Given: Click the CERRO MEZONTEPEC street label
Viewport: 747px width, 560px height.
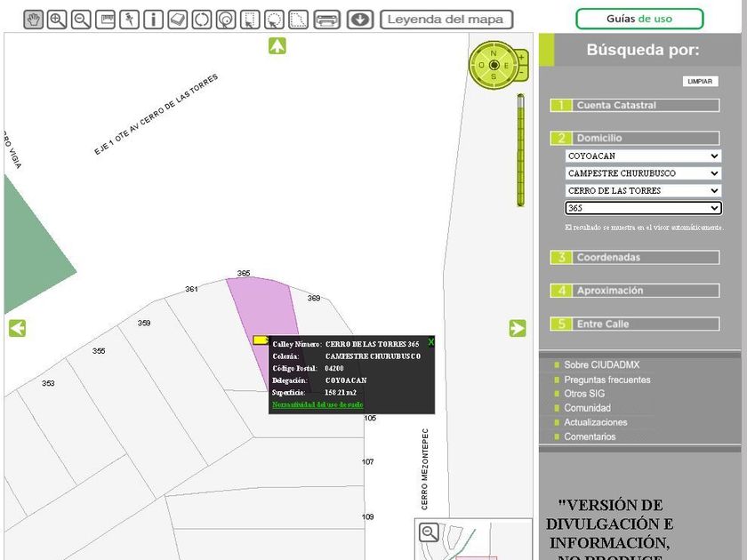Looking at the screenshot, I should [x=424, y=469].
